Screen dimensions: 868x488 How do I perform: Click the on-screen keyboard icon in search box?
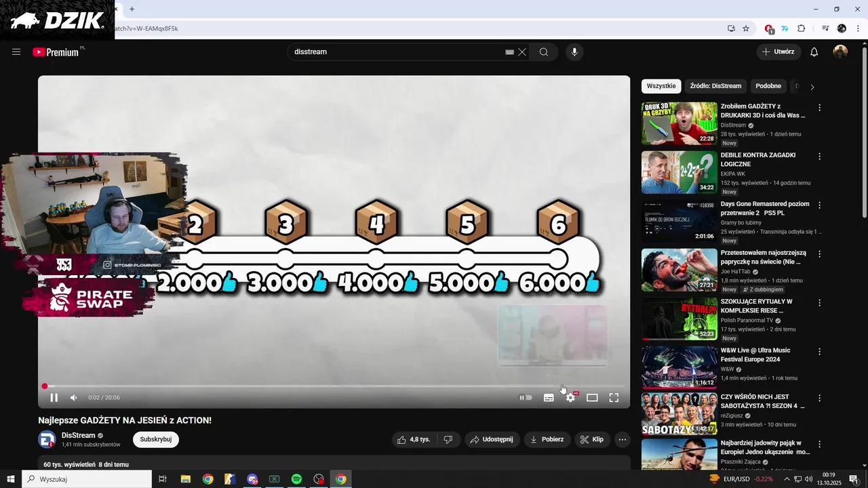(509, 52)
